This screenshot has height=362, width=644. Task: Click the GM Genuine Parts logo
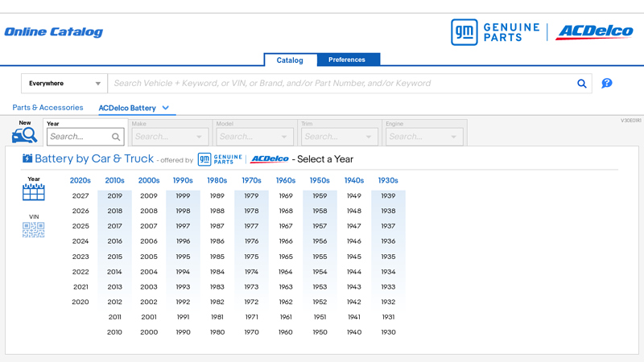[x=495, y=32]
